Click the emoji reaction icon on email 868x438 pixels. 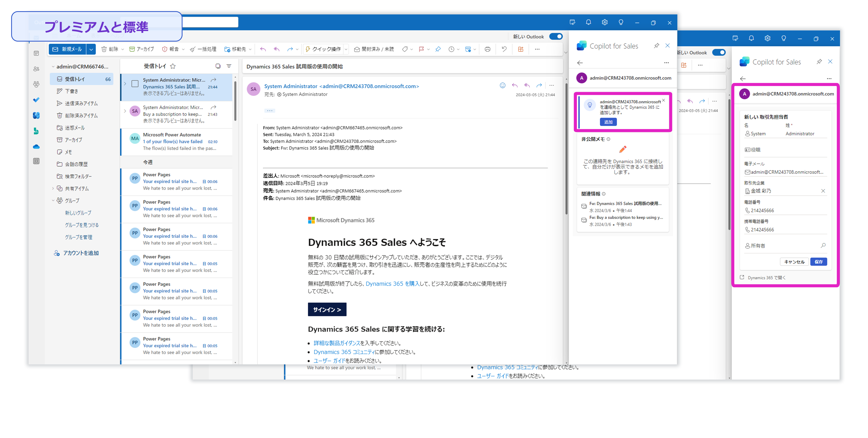pyautogui.click(x=502, y=86)
